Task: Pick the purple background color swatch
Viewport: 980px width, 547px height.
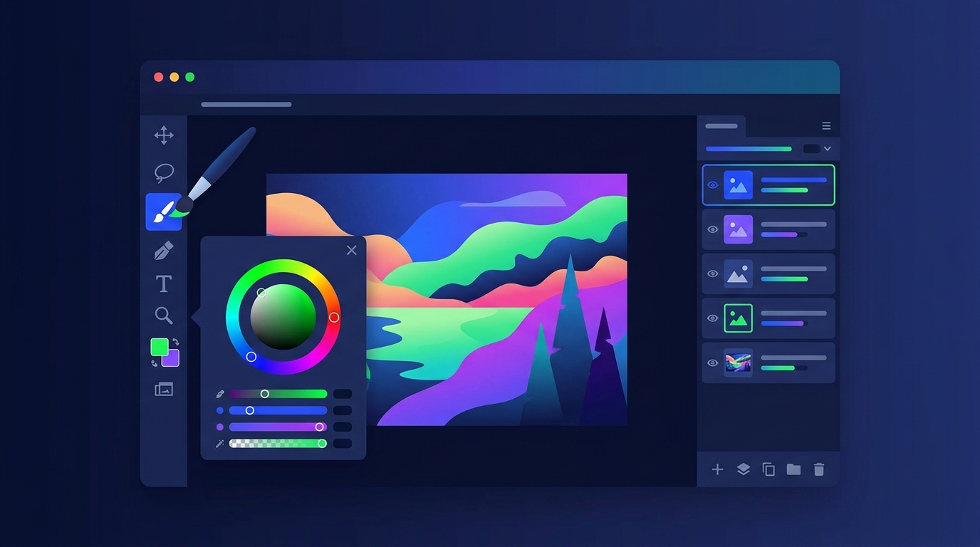Action: [x=172, y=359]
